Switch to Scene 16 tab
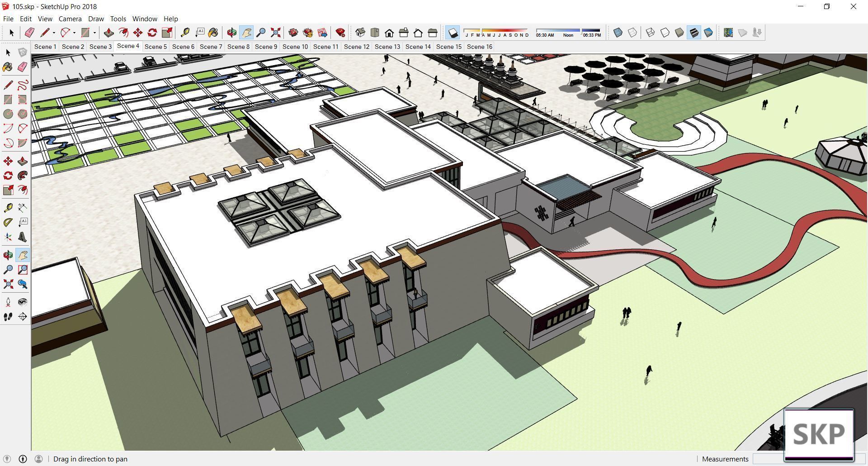Viewport: 868px width, 466px height. (x=479, y=47)
